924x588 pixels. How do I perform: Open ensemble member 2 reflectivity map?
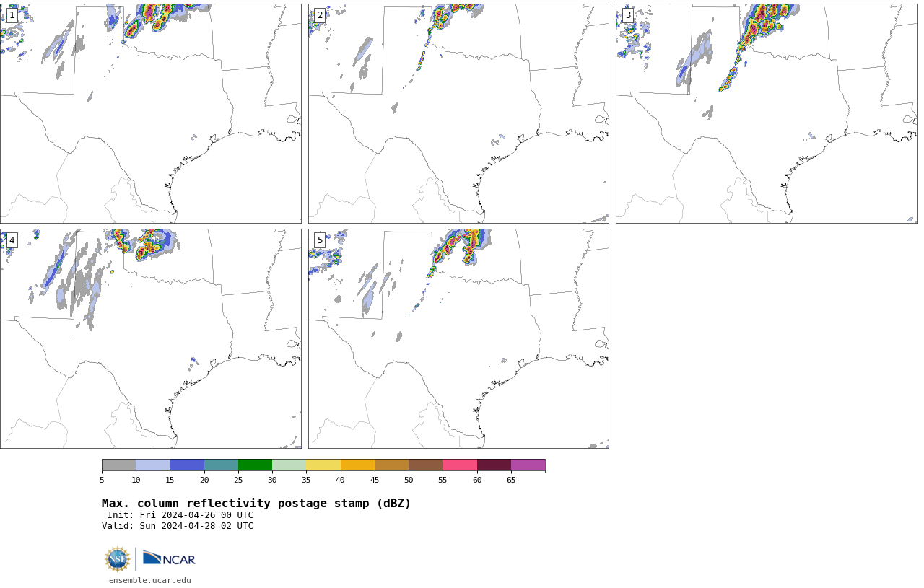click(x=458, y=113)
